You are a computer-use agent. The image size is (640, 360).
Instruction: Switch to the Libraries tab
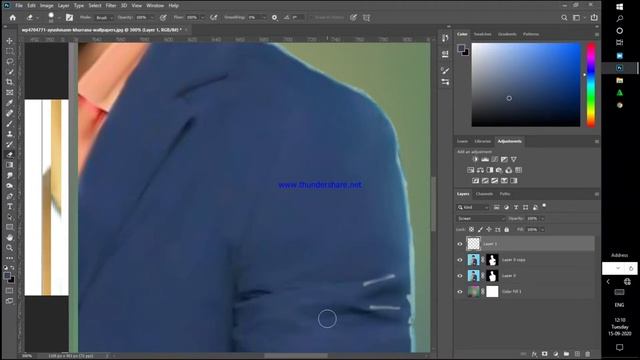[x=482, y=141]
